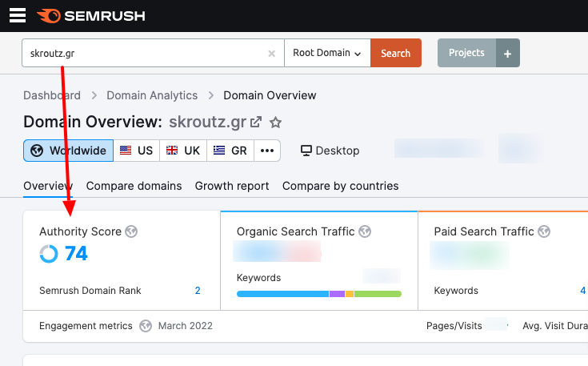Clear the skroutz.gr search field
The height and width of the screenshot is (366, 588).
271,54
